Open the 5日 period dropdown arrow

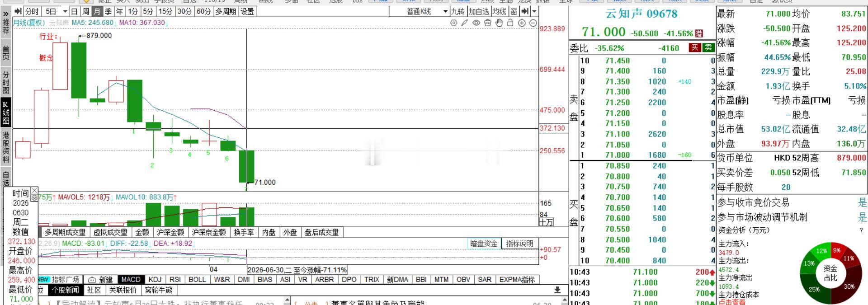click(x=65, y=11)
